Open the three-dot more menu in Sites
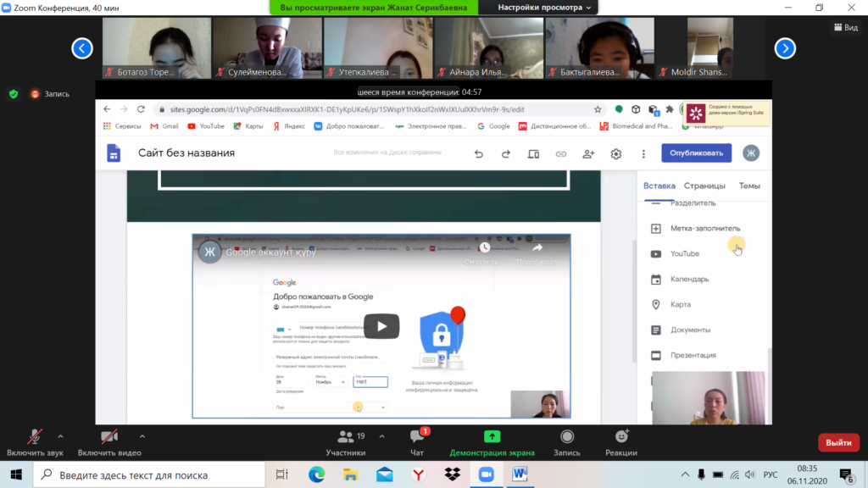Image resolution: width=868 pixels, height=488 pixels. (x=643, y=154)
